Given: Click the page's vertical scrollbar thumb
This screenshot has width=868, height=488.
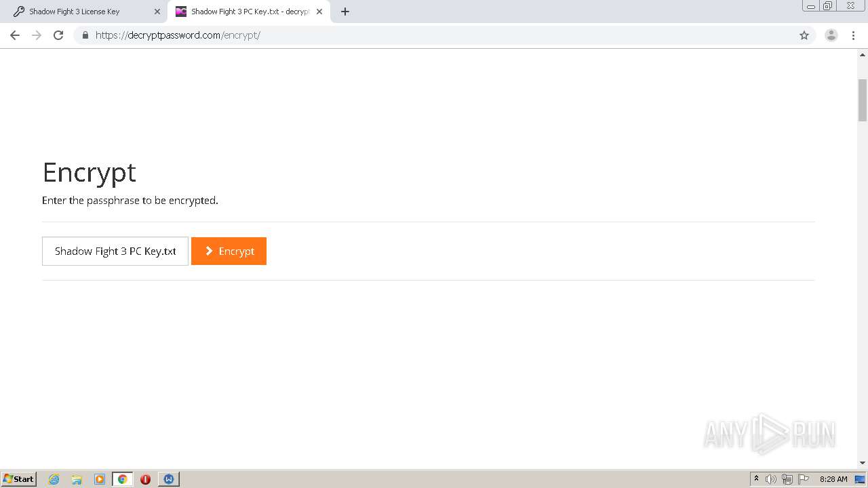Looking at the screenshot, I should [x=863, y=100].
